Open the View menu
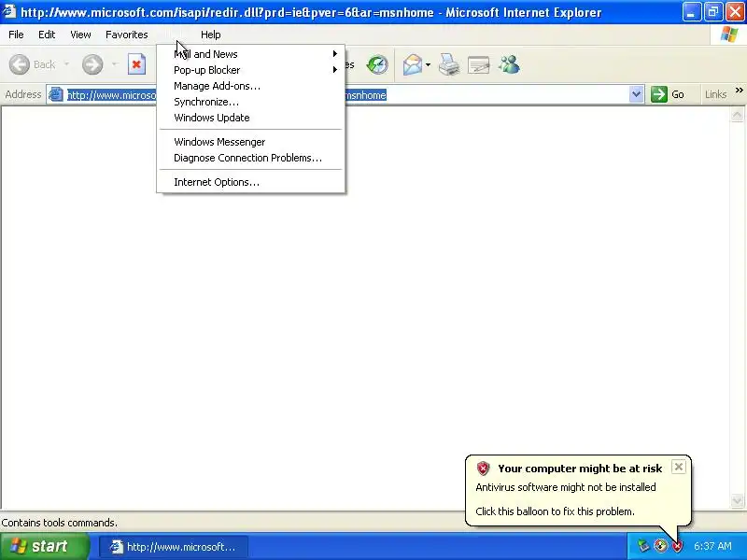This screenshot has width=747, height=560. 80,35
